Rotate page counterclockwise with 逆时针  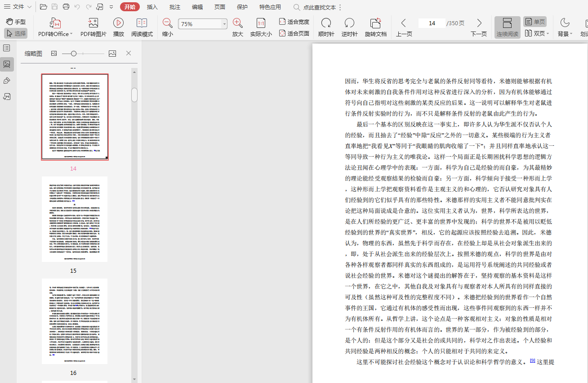click(349, 23)
